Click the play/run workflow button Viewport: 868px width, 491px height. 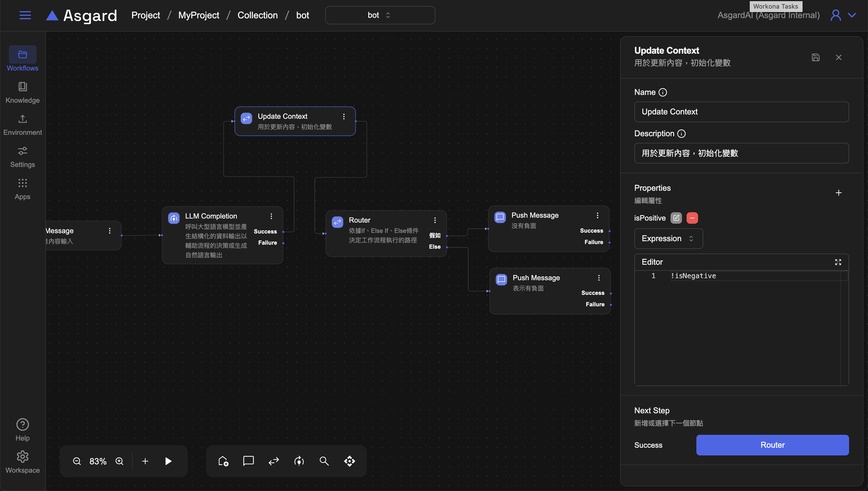click(x=168, y=461)
